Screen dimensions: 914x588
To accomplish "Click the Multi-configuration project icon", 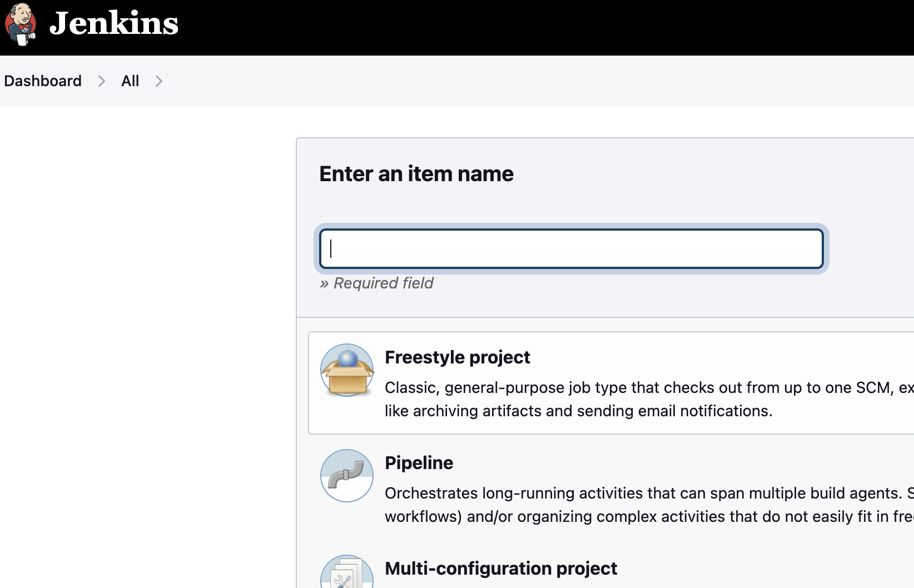I will coord(347,574).
